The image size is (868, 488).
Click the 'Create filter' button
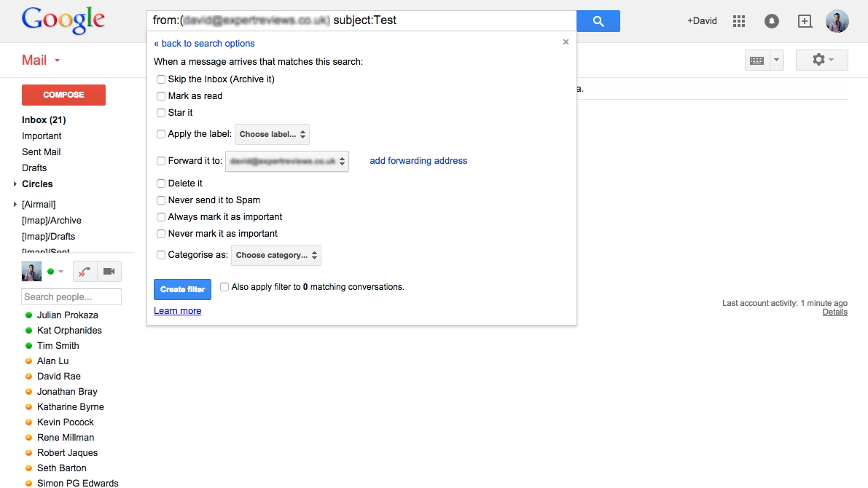point(182,289)
